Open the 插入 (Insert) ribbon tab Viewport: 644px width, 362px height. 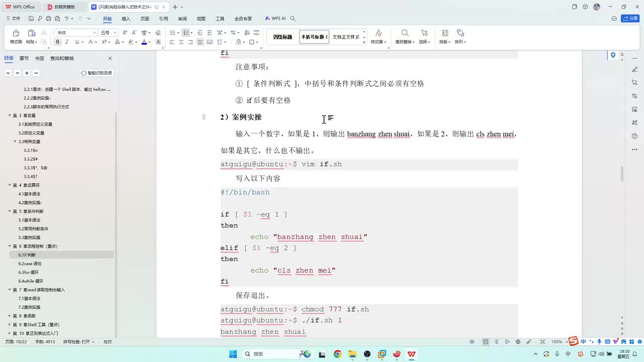126,19
